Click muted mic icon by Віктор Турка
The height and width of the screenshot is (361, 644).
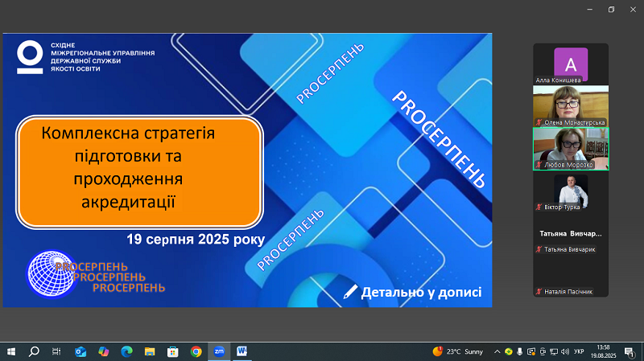pyautogui.click(x=539, y=207)
